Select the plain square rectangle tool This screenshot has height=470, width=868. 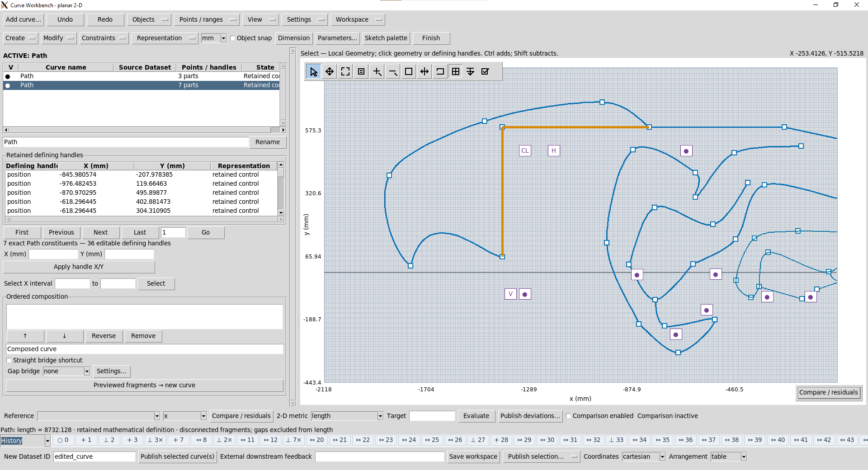(409, 71)
